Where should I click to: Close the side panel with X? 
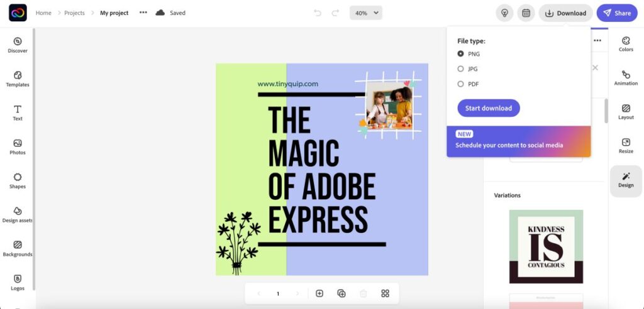tap(595, 68)
